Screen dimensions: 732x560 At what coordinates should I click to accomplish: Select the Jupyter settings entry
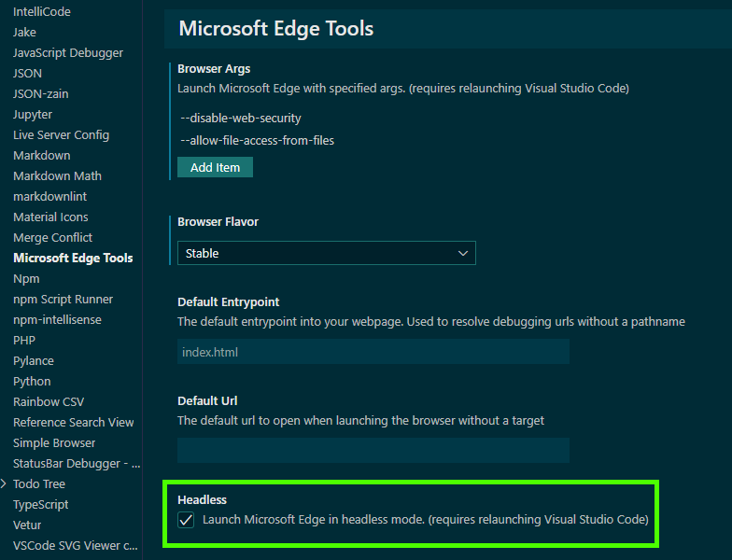(33, 114)
